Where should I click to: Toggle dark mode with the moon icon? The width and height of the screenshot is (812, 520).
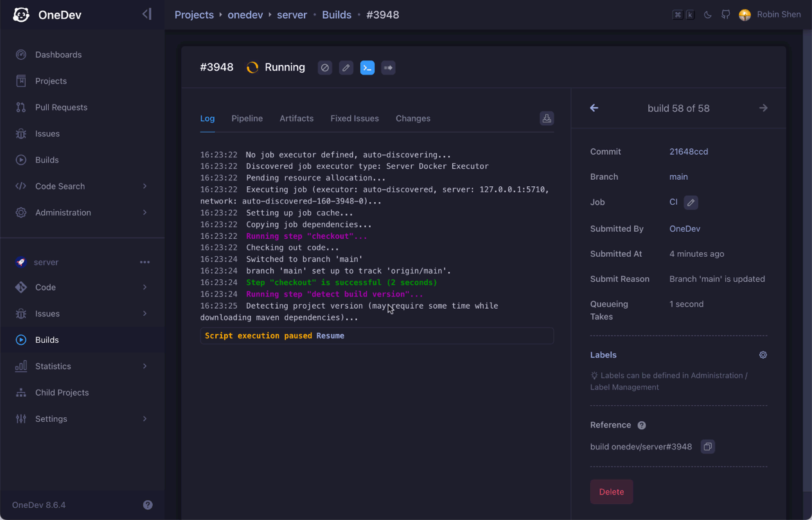point(707,14)
